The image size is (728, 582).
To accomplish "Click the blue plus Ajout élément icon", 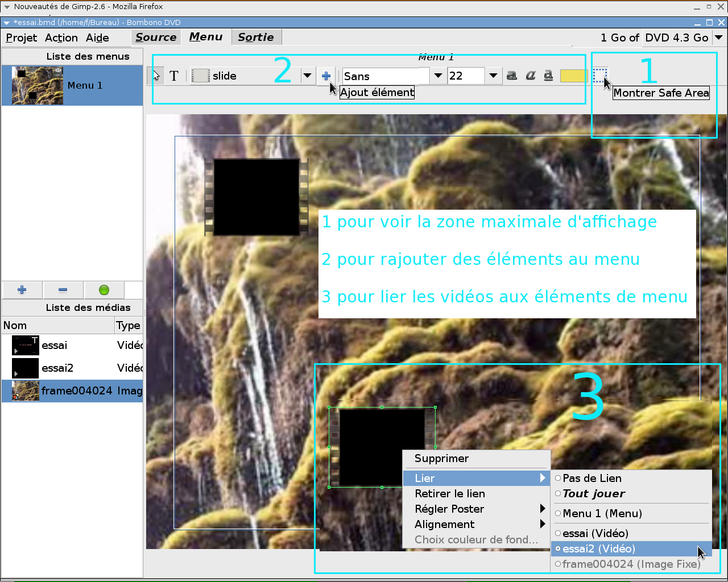I will [x=326, y=76].
